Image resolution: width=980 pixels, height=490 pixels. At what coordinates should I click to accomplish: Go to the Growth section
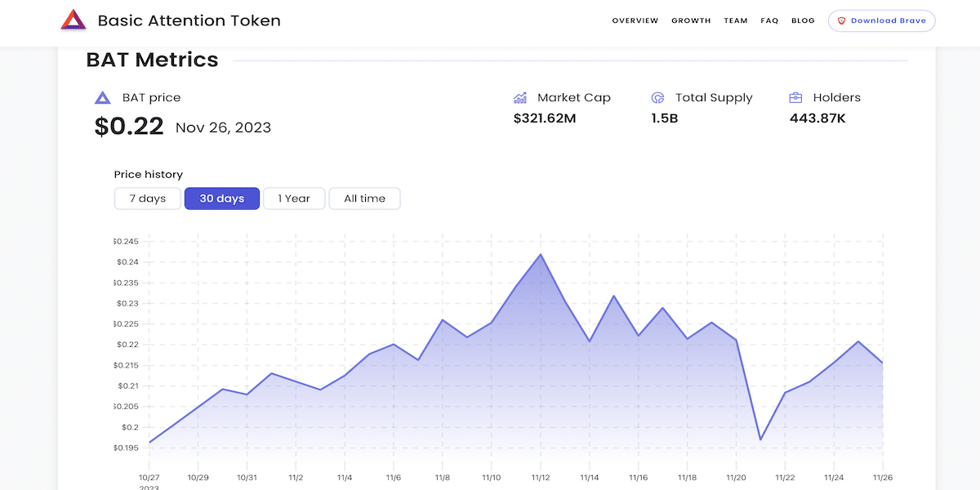tap(691, 21)
